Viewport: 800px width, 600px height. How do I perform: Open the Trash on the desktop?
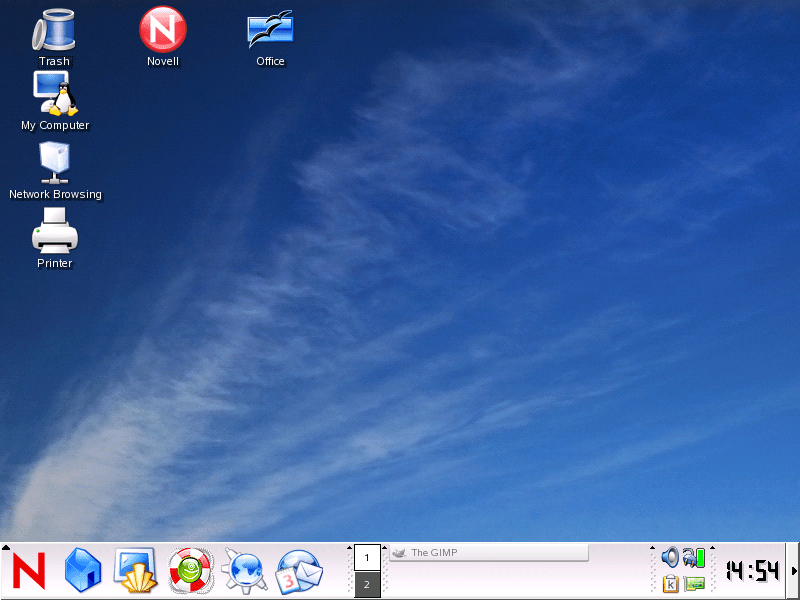(x=54, y=30)
